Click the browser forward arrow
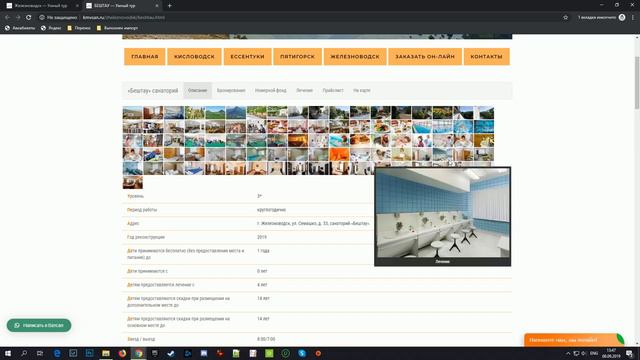The width and height of the screenshot is (640, 360). click(x=18, y=18)
